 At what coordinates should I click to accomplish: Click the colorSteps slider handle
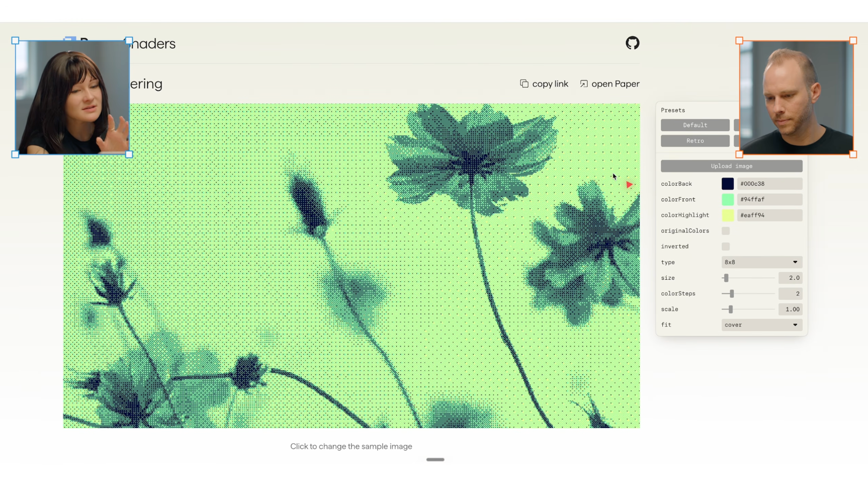[731, 294]
